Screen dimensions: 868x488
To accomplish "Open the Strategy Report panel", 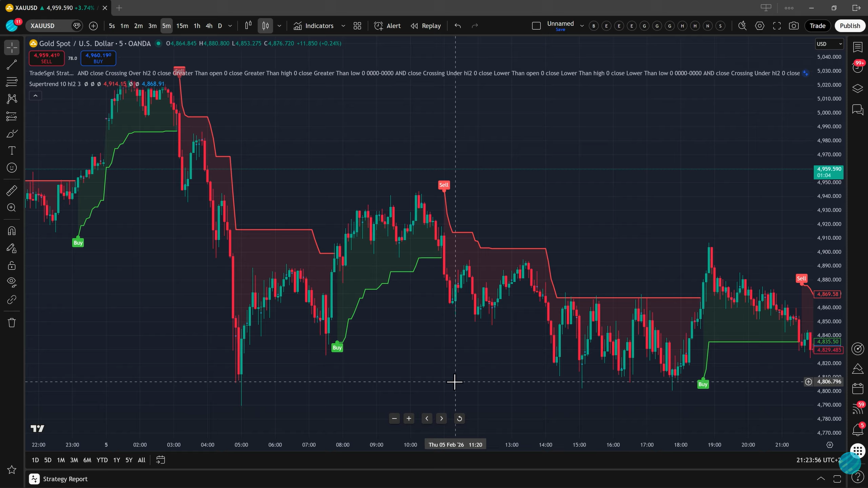I will 65,479.
